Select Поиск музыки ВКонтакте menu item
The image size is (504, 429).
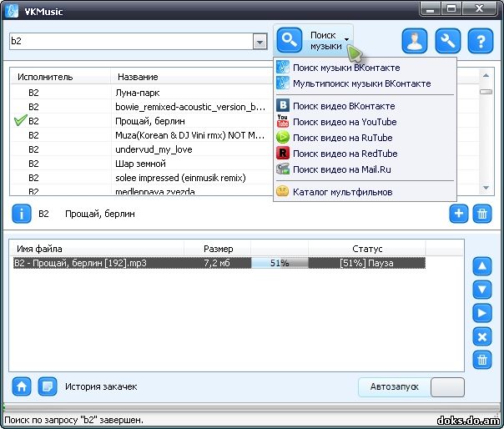[365, 68]
